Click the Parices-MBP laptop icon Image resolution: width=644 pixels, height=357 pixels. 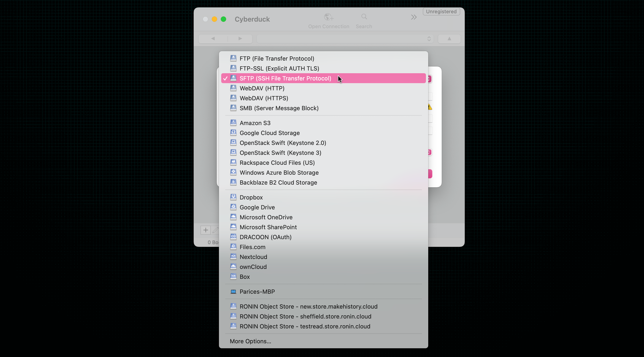point(233,292)
